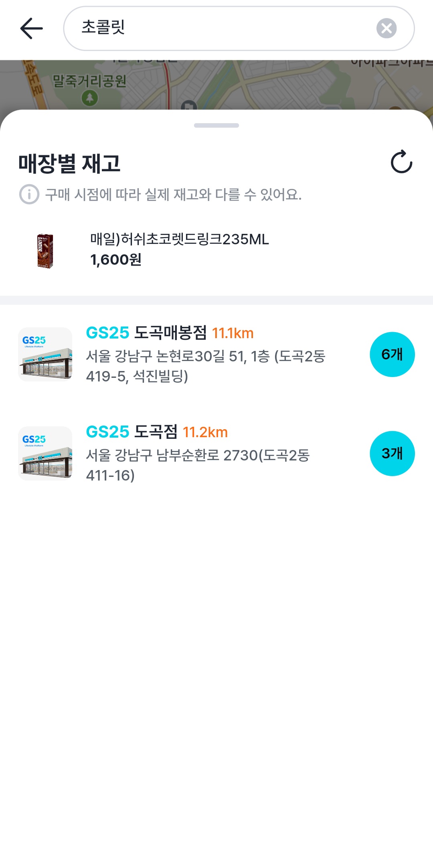The image size is (433, 868).
Task: Tap the 11.1km distance label
Action: [x=233, y=333]
